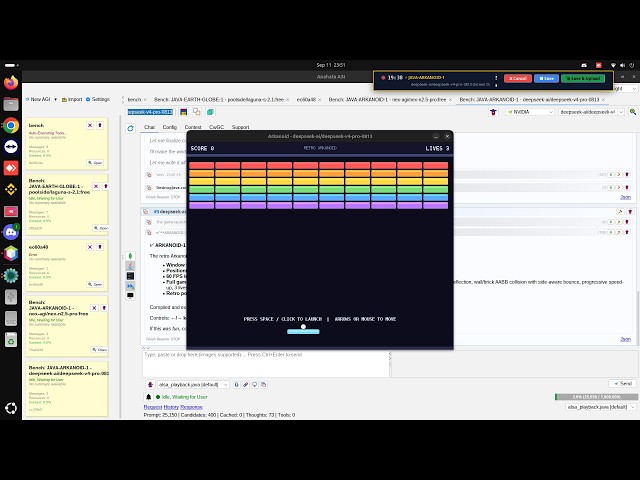Click the red X on the ec60a48 card
The height and width of the screenshot is (480, 640).
(90, 247)
